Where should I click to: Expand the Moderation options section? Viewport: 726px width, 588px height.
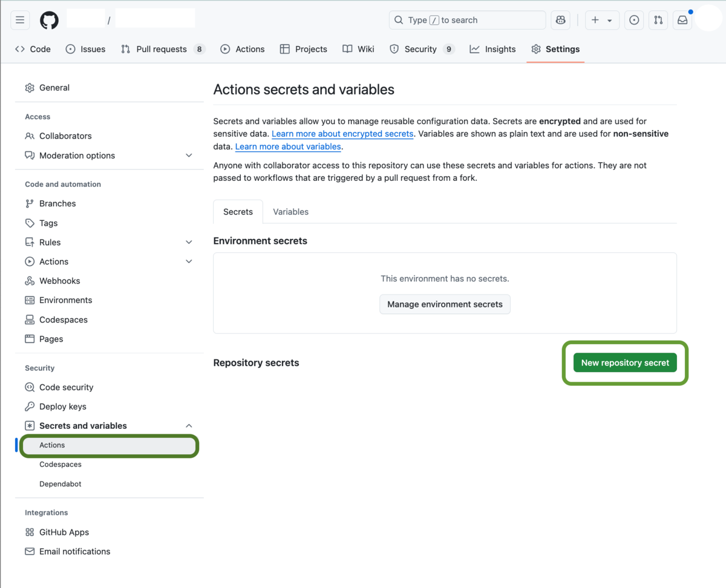click(x=189, y=155)
